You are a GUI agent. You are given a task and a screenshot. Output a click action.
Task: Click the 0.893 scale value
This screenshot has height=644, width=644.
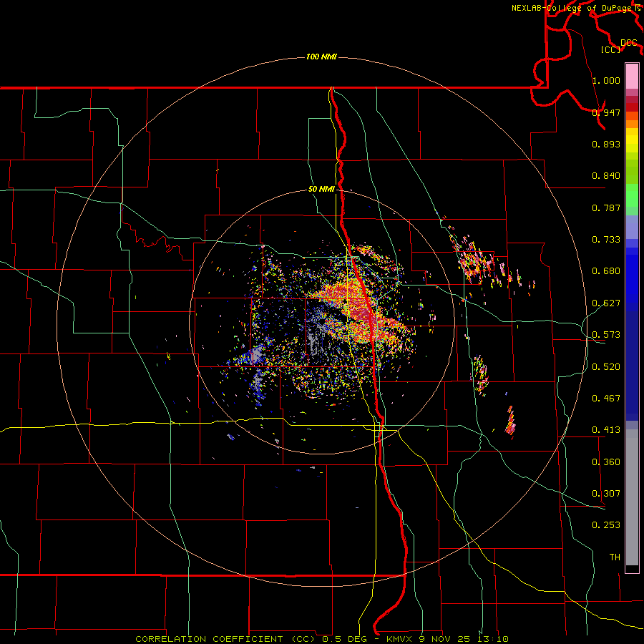606,144
